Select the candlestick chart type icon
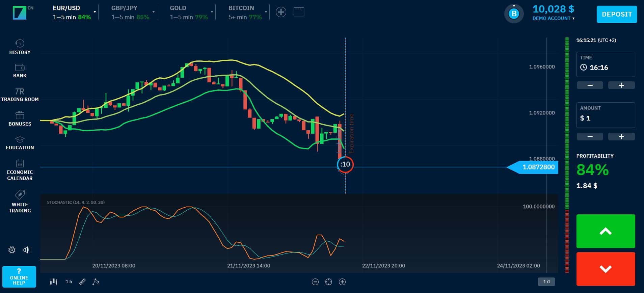Screen dimensions: 644x293 pyautogui.click(x=54, y=282)
